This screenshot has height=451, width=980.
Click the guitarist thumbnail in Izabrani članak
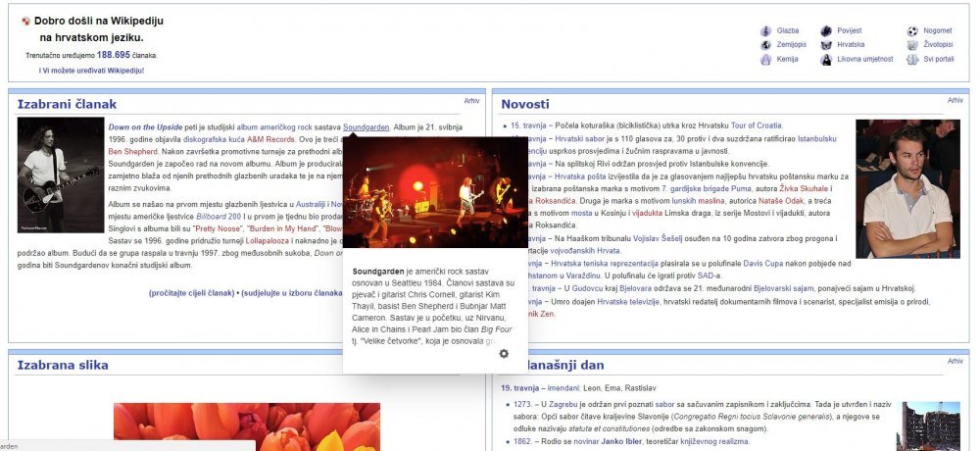61,175
